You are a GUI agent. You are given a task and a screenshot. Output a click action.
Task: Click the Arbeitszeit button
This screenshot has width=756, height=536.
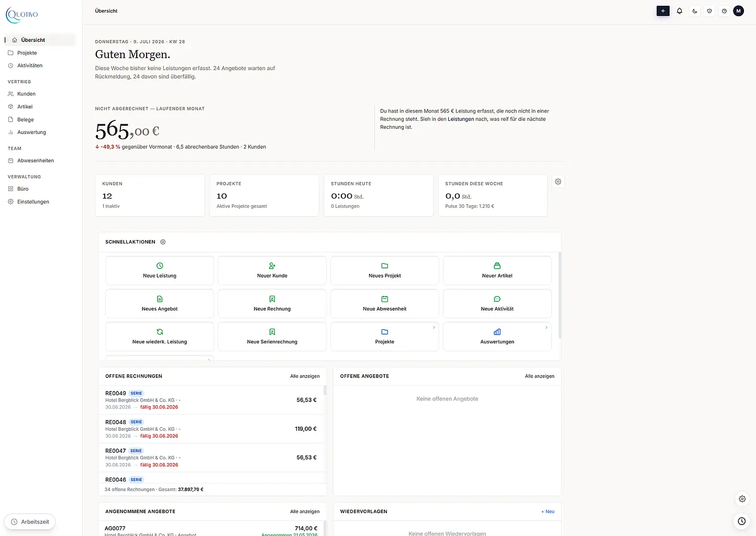[x=30, y=522]
